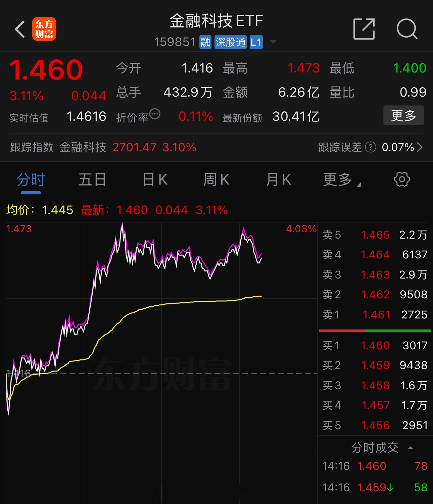Viewport: 433px width, 504px height.
Task: Tap the fund code 159851
Action: coord(175,42)
